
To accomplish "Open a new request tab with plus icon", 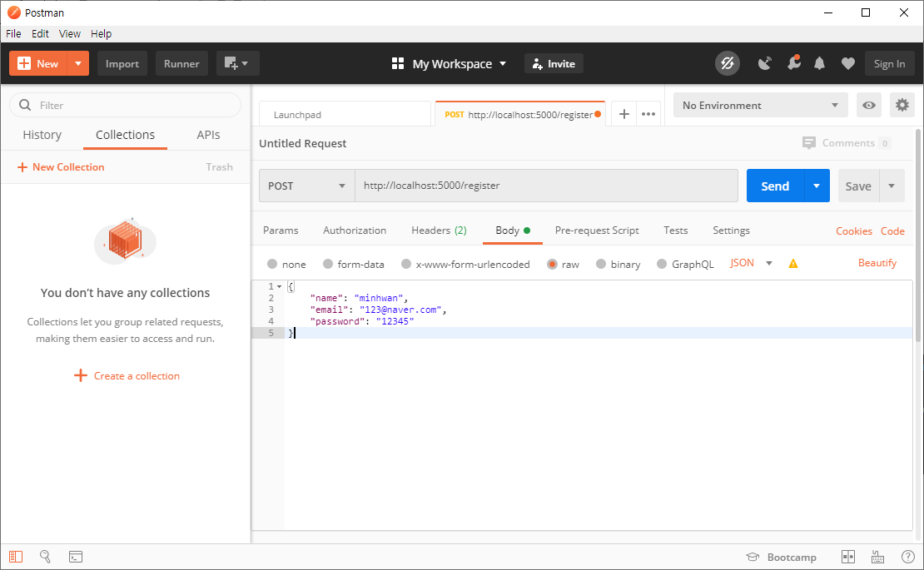I will [x=624, y=114].
